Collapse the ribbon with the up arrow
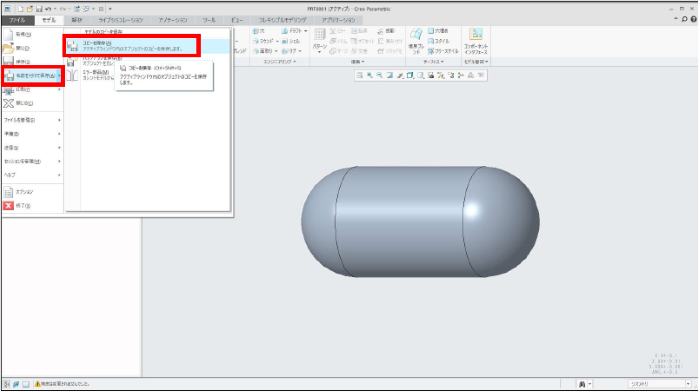The height and width of the screenshot is (392, 700). pos(676,19)
